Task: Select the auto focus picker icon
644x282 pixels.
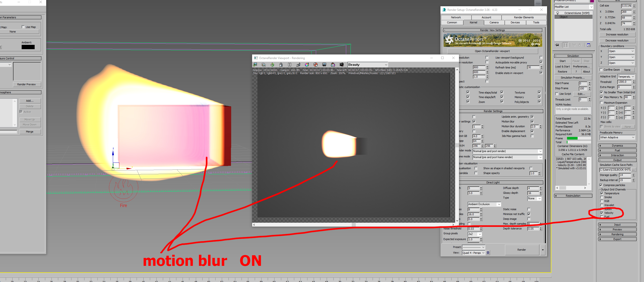Action: [x=298, y=65]
